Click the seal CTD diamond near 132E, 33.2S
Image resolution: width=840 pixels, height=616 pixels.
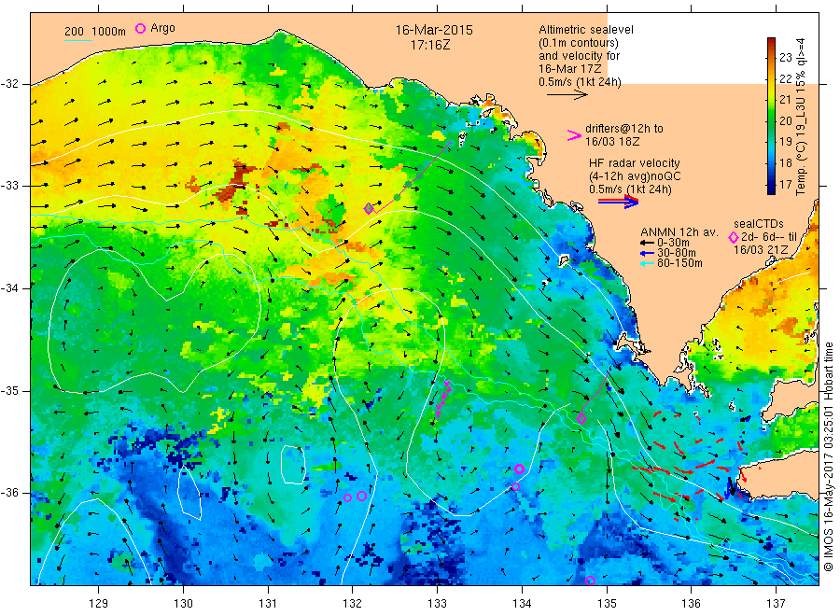pos(369,209)
